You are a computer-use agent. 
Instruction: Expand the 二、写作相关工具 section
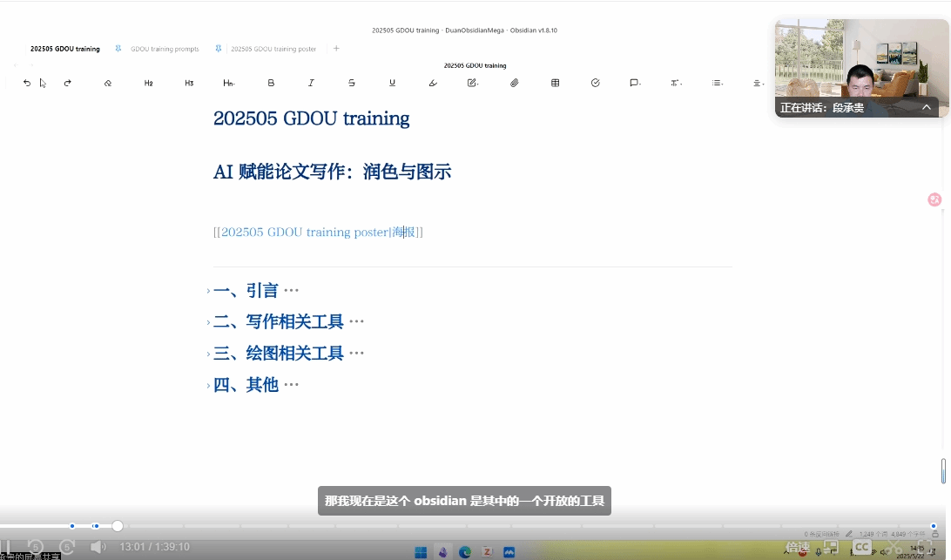click(208, 322)
